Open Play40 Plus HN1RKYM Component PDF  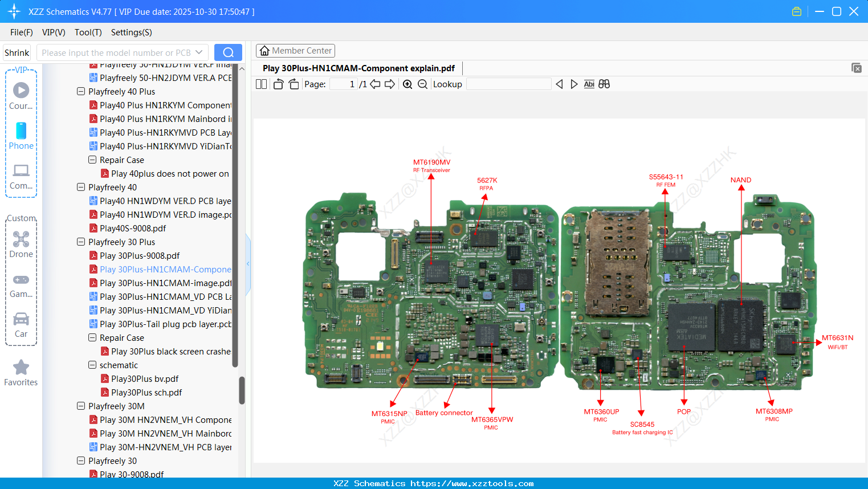pos(160,105)
